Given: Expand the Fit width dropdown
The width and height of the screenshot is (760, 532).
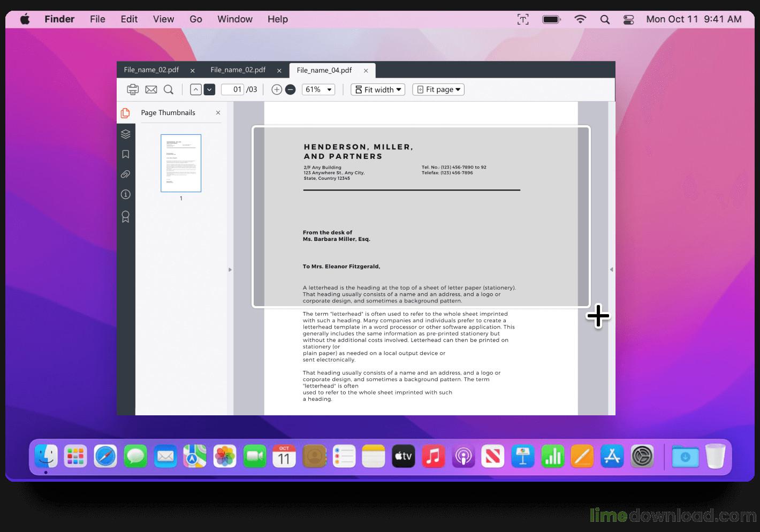Looking at the screenshot, I should click(x=378, y=89).
